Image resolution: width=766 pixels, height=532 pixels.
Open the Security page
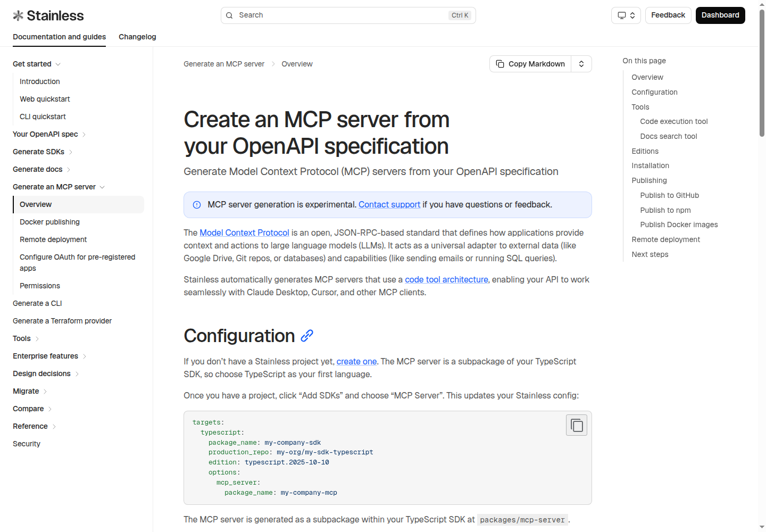pos(27,444)
